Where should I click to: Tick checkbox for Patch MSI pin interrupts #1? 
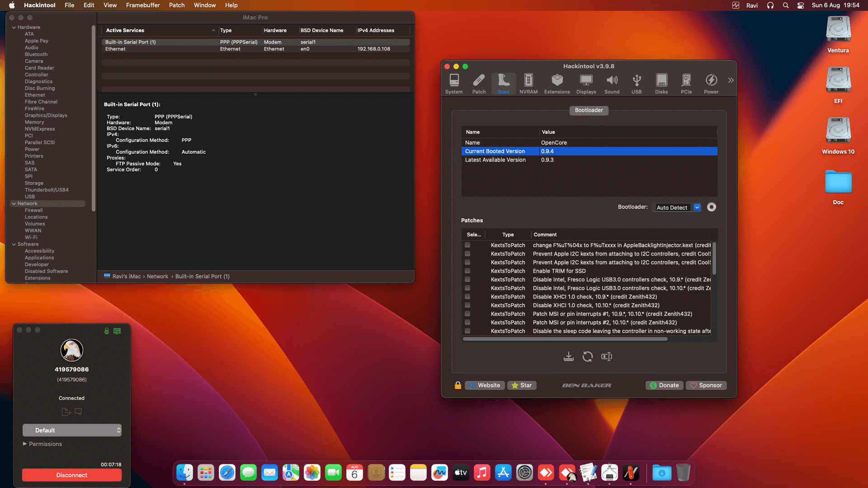467,314
